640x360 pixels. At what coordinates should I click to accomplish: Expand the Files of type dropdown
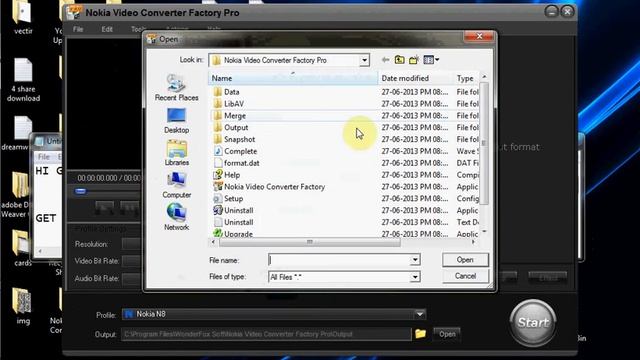pyautogui.click(x=415, y=277)
